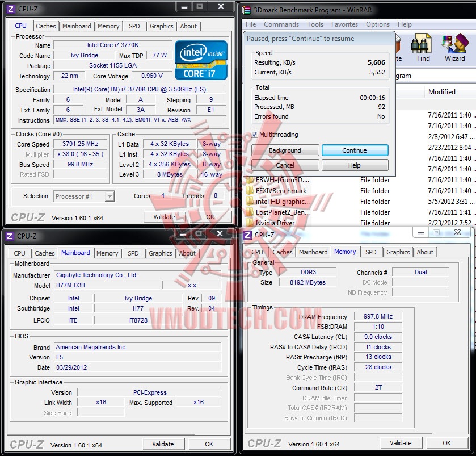Click Validate in the Memory CPU-Z window
Viewport: 476px width, 456px height.
click(x=401, y=443)
